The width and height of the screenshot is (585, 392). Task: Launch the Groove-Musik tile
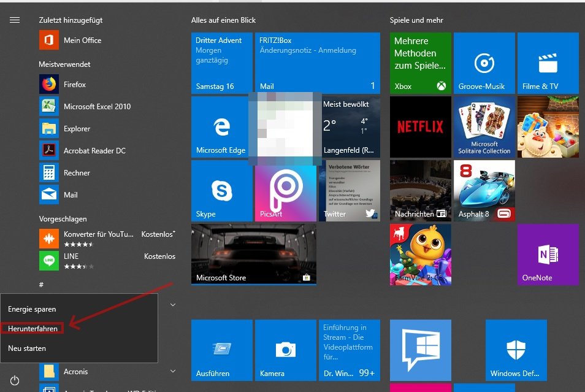tap(484, 63)
